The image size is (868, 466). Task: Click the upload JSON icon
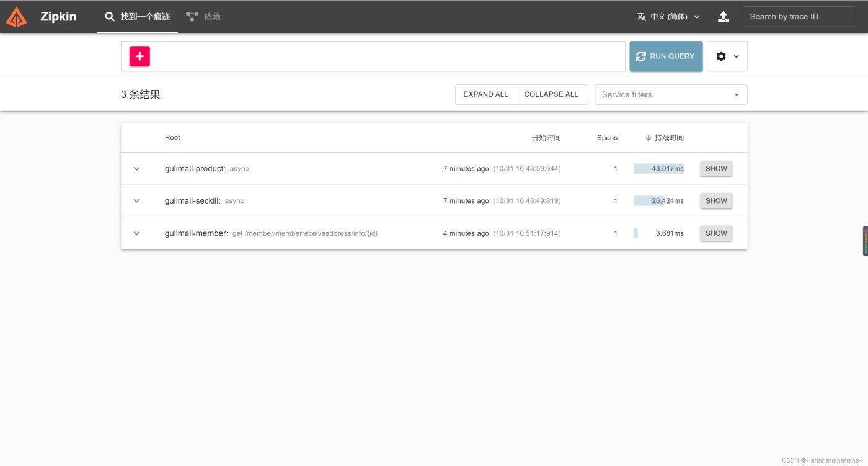(723, 17)
